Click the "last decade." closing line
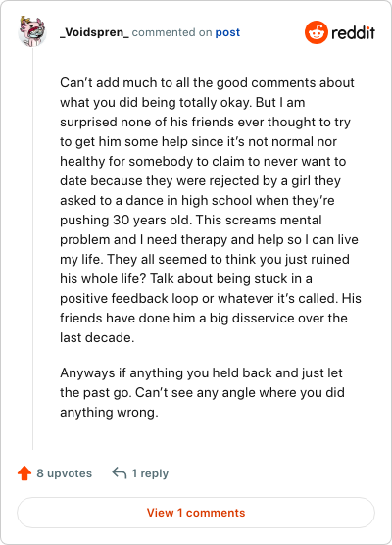Screen dimensions: 392x545 tap(97, 337)
